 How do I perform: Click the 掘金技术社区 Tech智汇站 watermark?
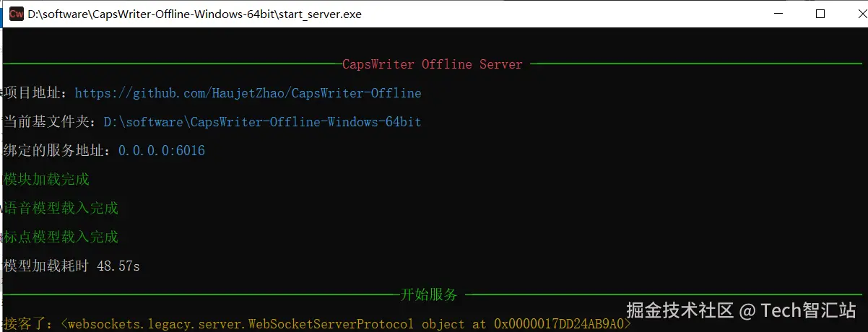740,310
